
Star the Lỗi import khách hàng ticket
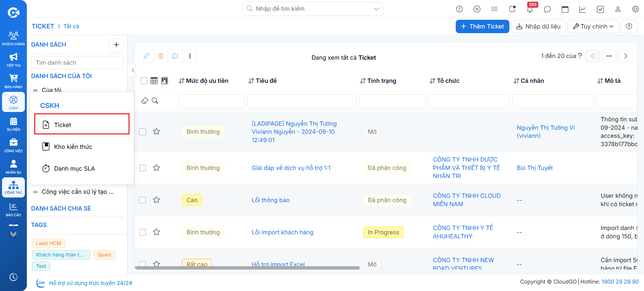pos(156,232)
